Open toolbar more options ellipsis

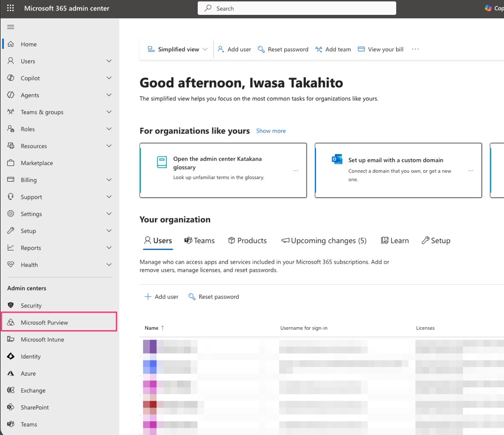click(x=415, y=49)
